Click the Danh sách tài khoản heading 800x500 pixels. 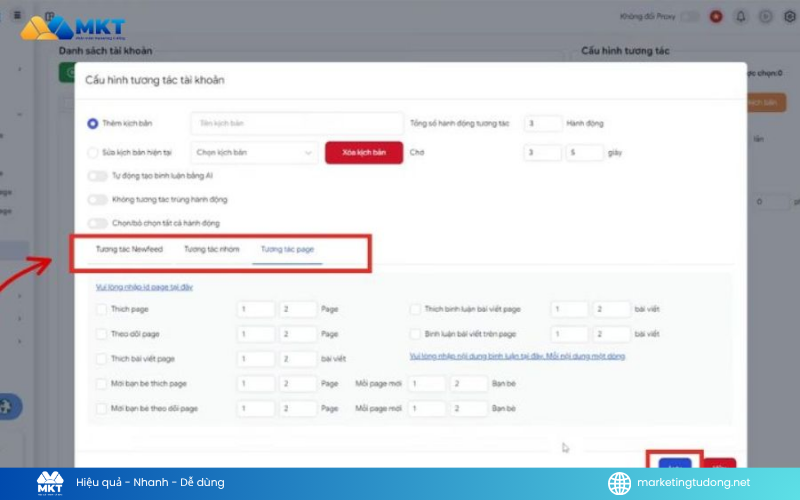tap(105, 51)
